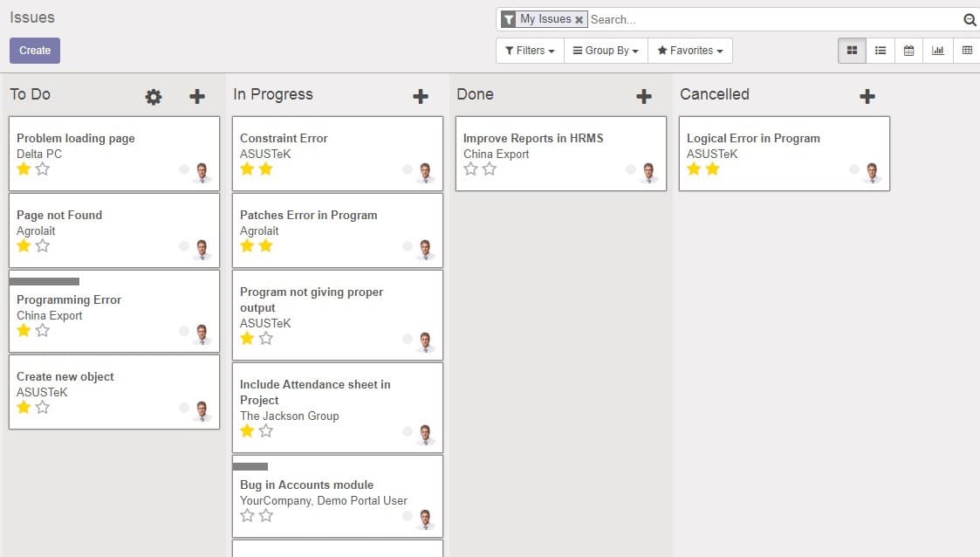The width and height of the screenshot is (980, 557).
Task: Click assignee avatar on Constraint Error card
Action: pos(426,173)
